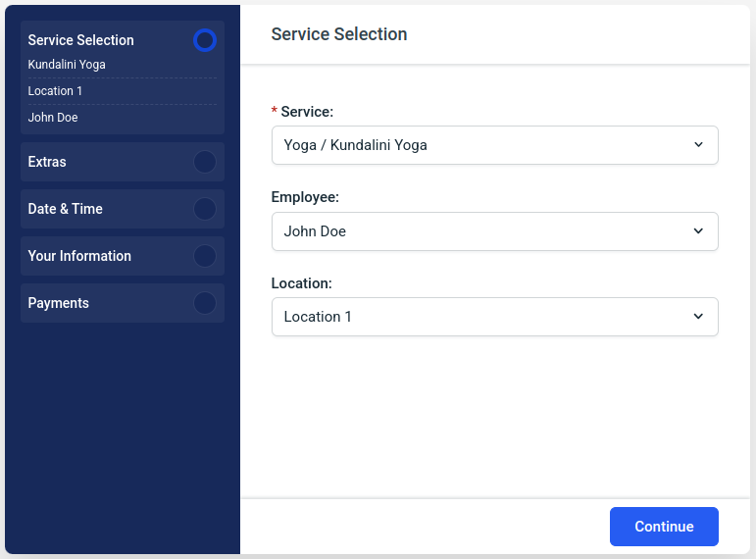Viewport: 756px width, 559px height.
Task: Click the Extras step circle indicator
Action: (x=205, y=162)
